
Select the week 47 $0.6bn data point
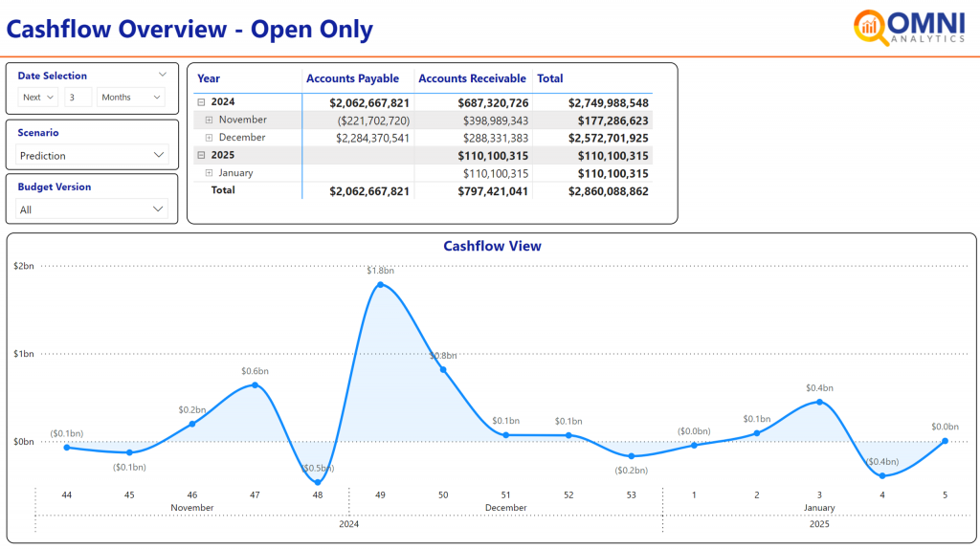[255, 384]
